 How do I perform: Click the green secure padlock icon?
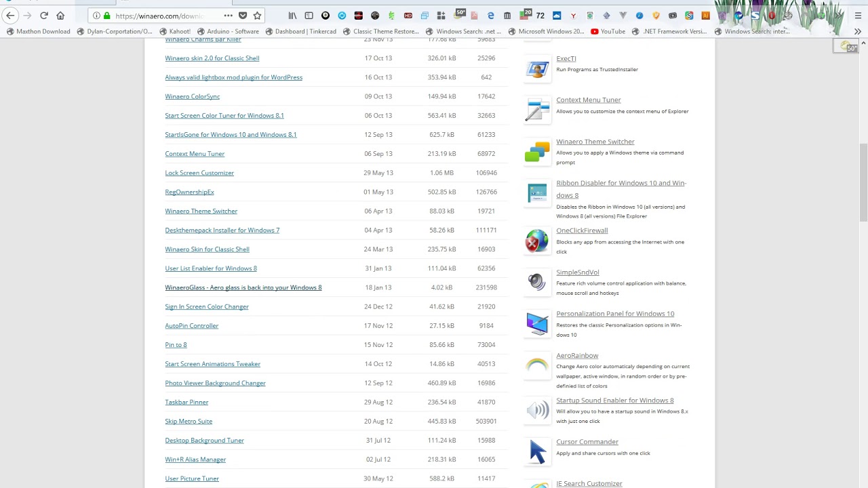pyautogui.click(x=106, y=16)
